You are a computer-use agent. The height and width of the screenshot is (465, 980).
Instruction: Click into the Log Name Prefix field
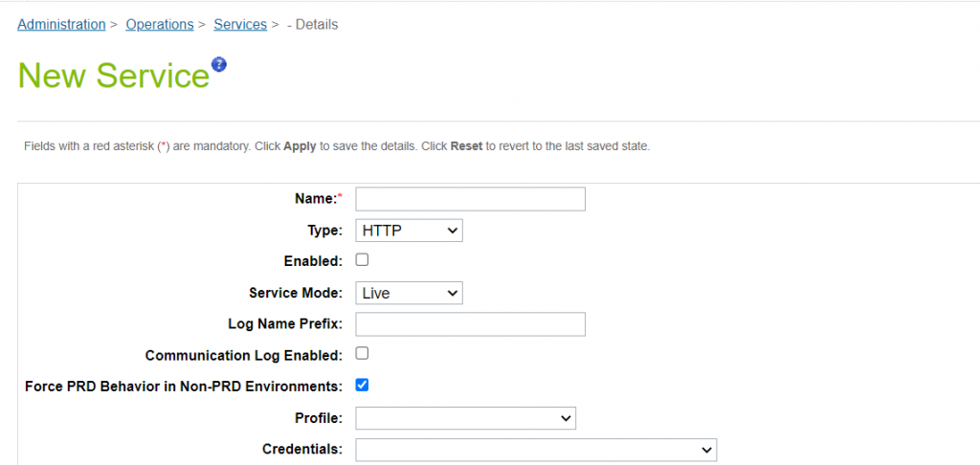point(471,324)
